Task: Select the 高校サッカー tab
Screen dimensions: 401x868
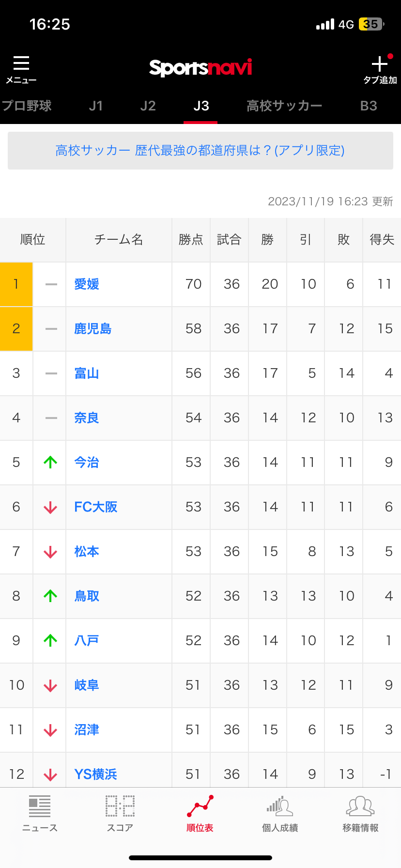Action: point(284,106)
